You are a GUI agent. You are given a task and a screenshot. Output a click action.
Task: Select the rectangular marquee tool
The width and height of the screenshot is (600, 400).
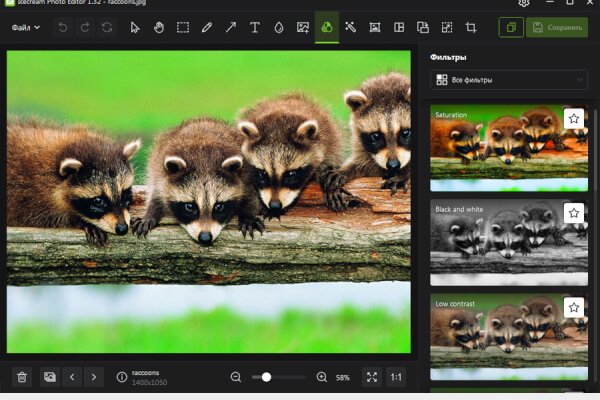click(x=183, y=28)
